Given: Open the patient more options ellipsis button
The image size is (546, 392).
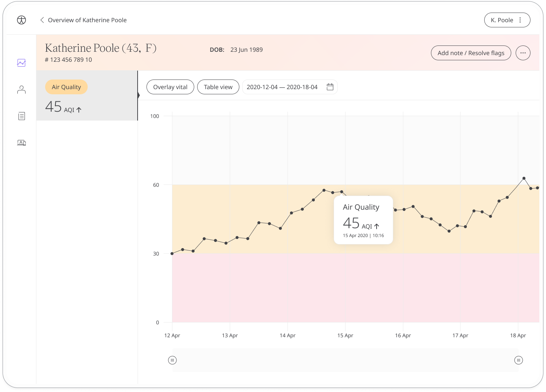Looking at the screenshot, I should click(x=523, y=53).
